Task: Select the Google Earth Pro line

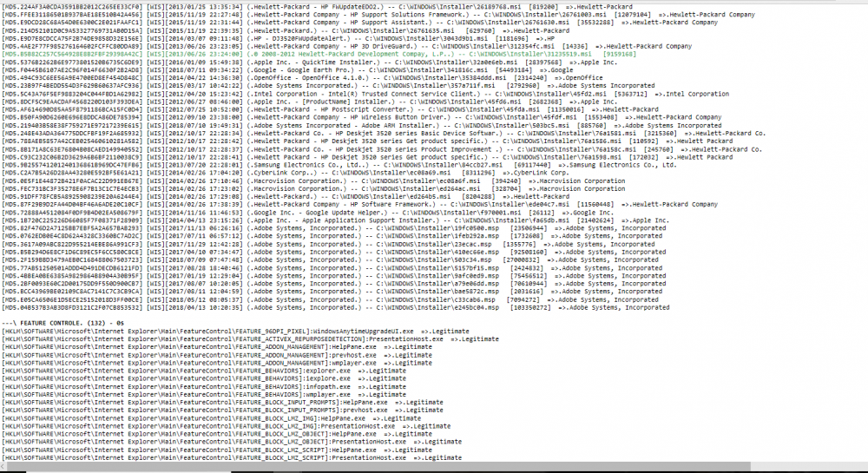Action: [287, 70]
